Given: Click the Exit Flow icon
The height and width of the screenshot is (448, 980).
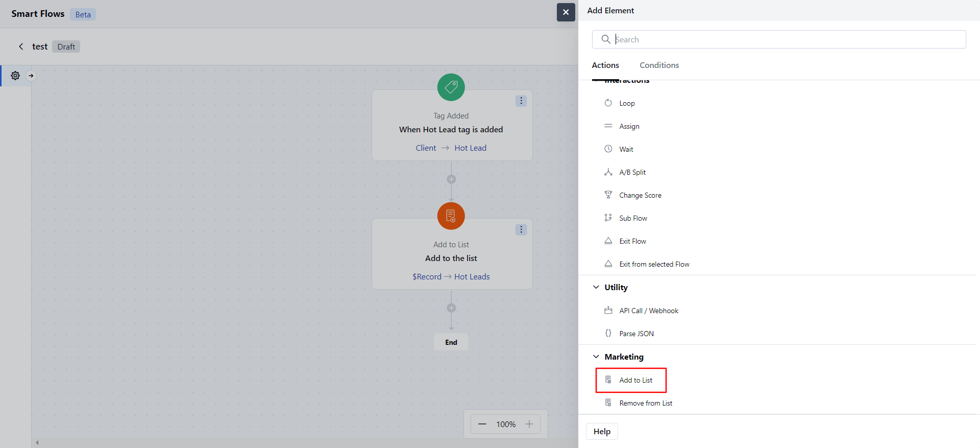Looking at the screenshot, I should click(608, 241).
